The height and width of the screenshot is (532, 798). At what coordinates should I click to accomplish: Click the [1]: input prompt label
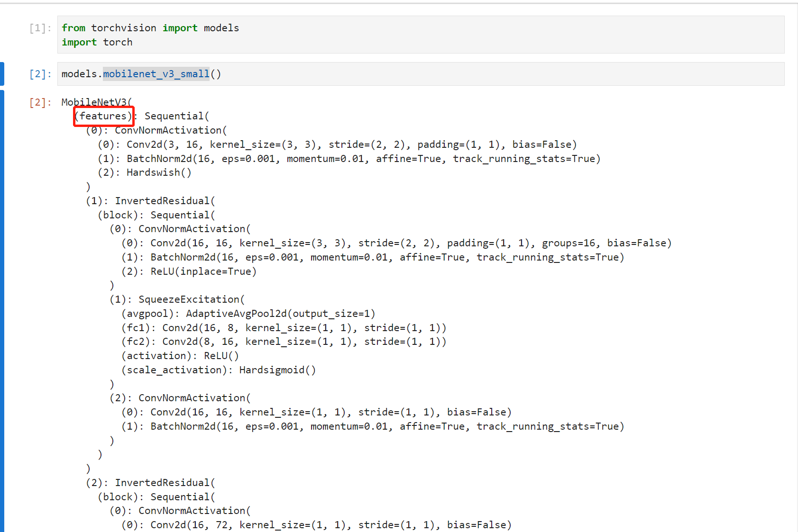point(40,28)
